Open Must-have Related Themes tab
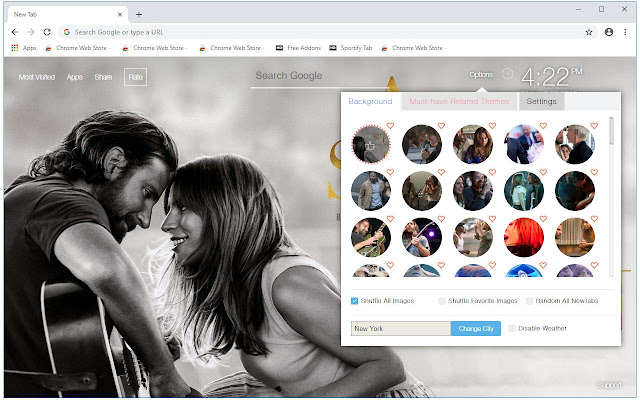 [x=459, y=101]
